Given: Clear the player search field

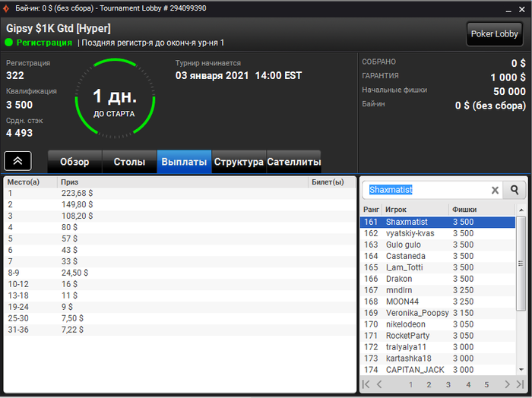Looking at the screenshot, I should click(495, 190).
